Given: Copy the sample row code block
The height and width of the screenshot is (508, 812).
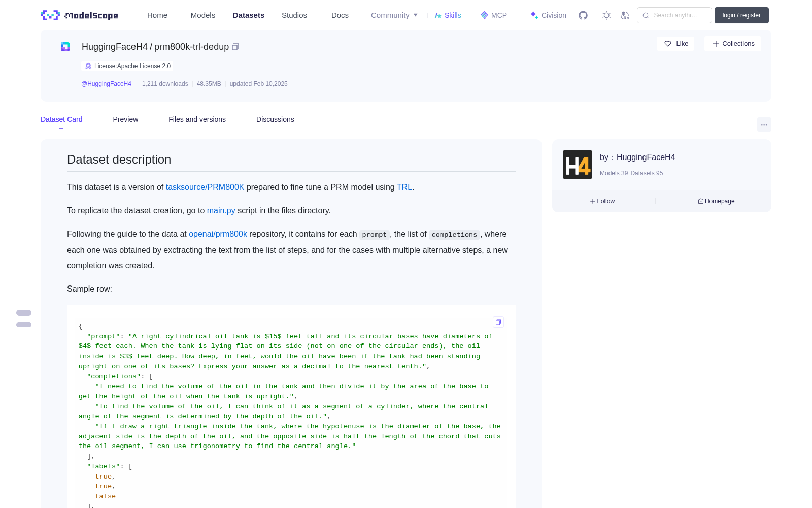Looking at the screenshot, I should coord(498,322).
